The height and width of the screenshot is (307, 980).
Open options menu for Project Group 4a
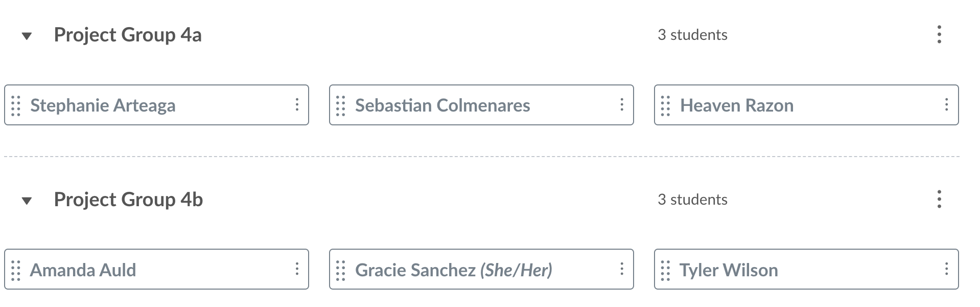[939, 35]
